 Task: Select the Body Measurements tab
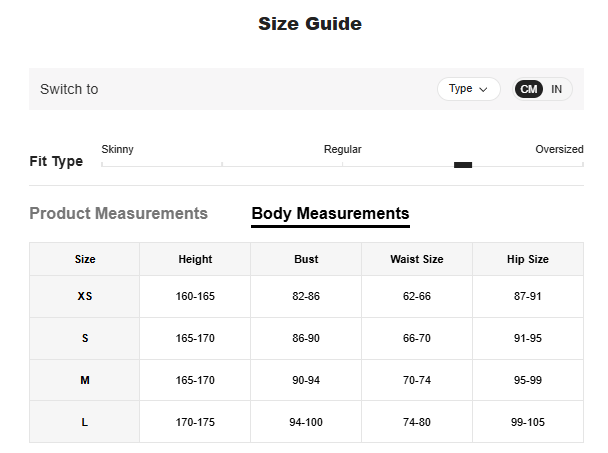tap(330, 213)
